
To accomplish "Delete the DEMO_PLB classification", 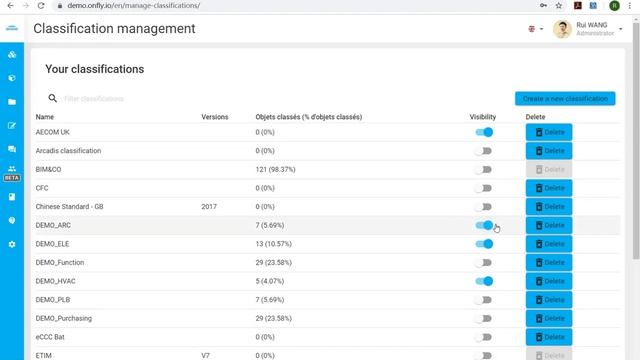I will [549, 300].
